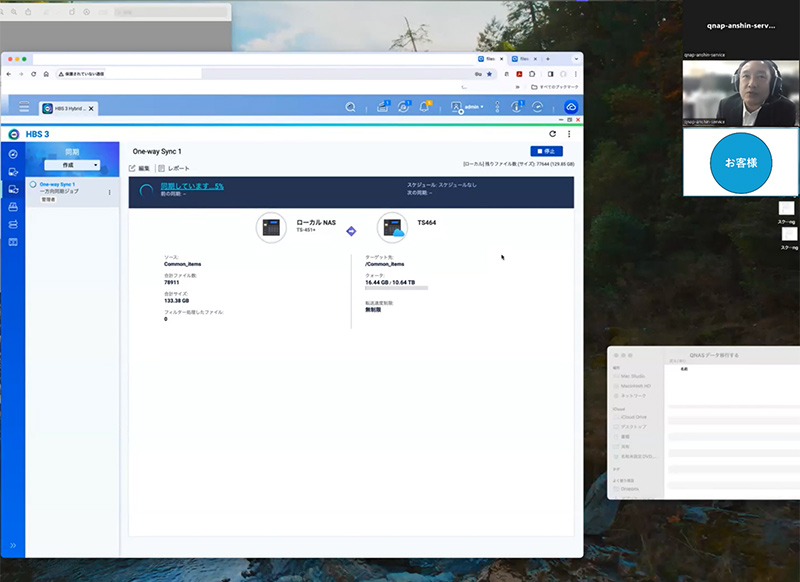Open Storage Spaces in HBS 3 sidebar

coord(13,224)
